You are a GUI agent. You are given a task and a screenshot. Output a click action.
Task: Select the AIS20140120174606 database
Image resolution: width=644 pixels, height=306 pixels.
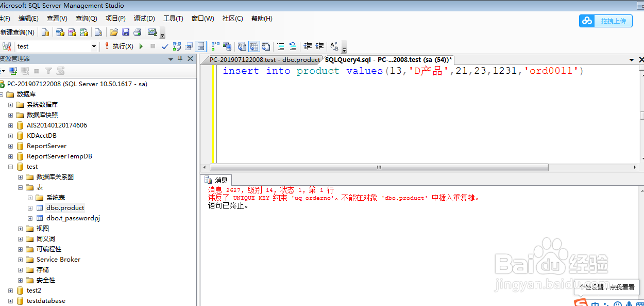point(57,125)
